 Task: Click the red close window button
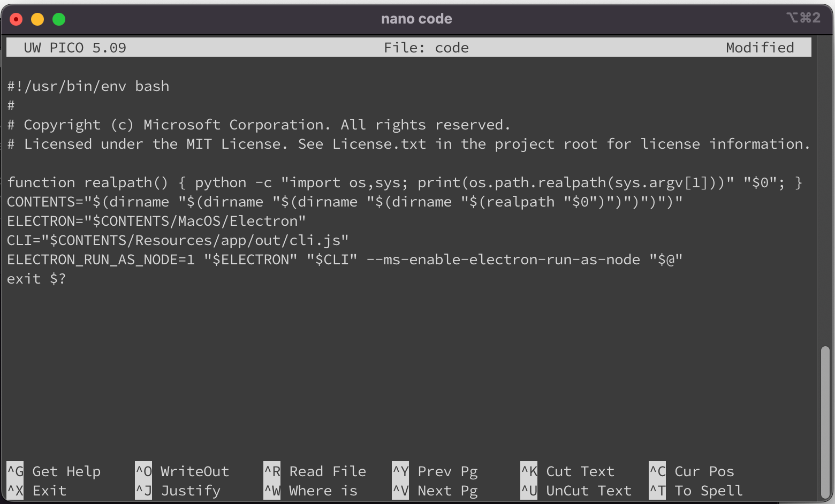tap(16, 20)
